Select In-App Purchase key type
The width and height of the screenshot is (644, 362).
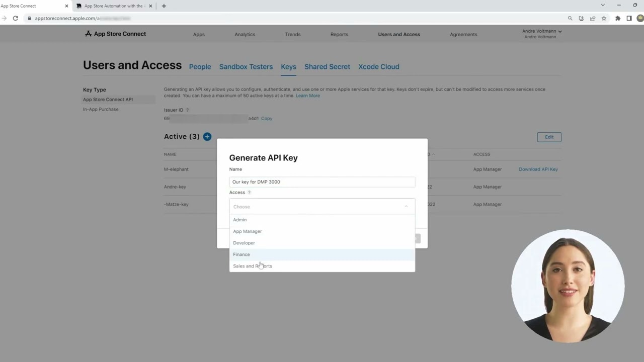coord(101,109)
